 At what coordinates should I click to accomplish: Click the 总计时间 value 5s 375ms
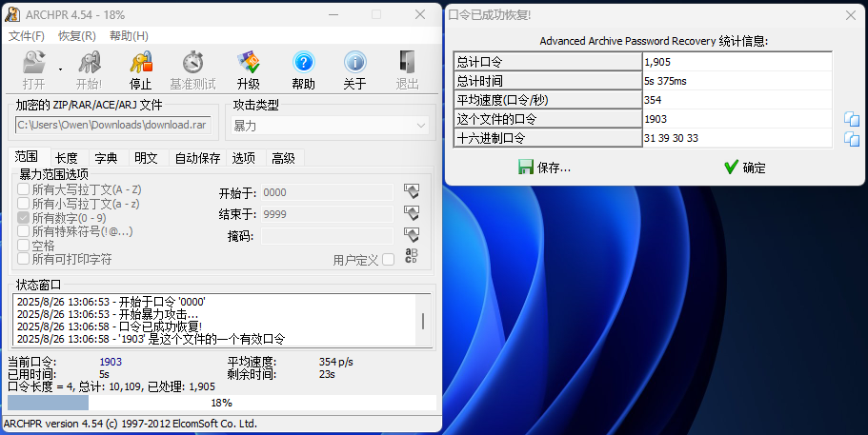point(737,81)
